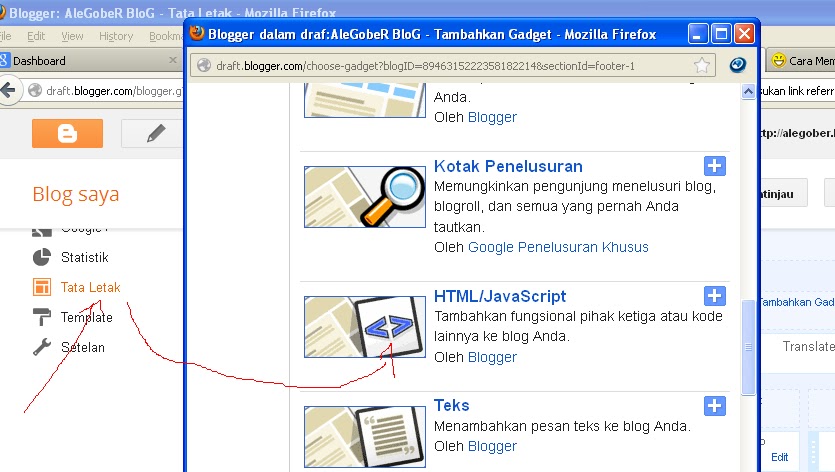The width and height of the screenshot is (835, 472).
Task: Click the Kotak Penelusuran magnifier thumbnail
Action: click(365, 197)
